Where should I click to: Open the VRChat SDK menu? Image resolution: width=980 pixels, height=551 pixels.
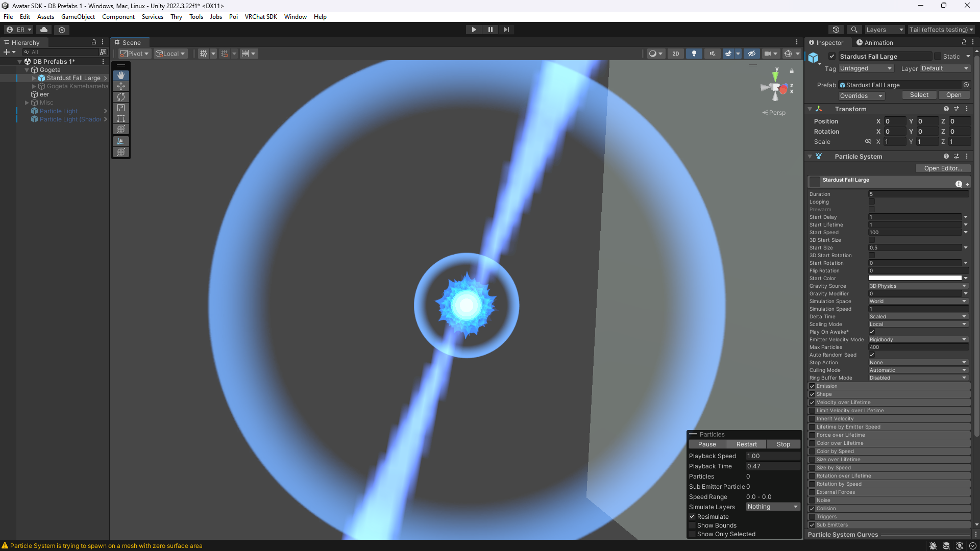[x=261, y=17]
